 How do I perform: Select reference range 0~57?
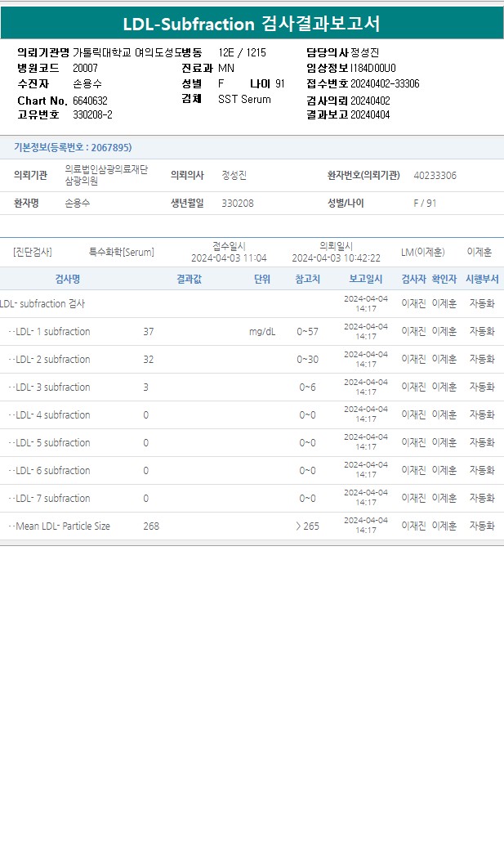point(308,332)
